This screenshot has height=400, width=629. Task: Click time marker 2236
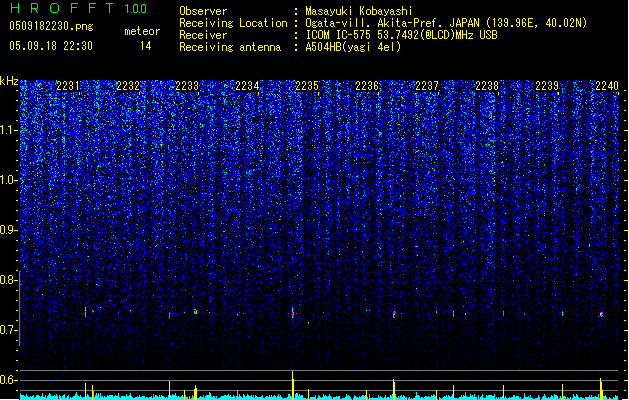point(367,86)
